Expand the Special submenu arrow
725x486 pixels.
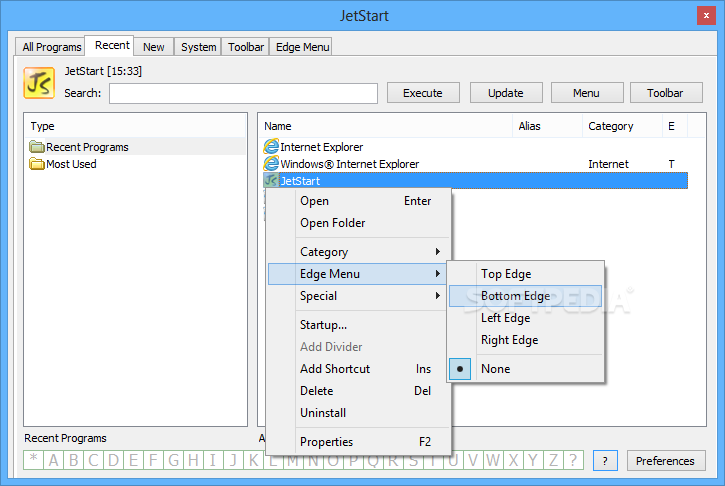(x=437, y=295)
